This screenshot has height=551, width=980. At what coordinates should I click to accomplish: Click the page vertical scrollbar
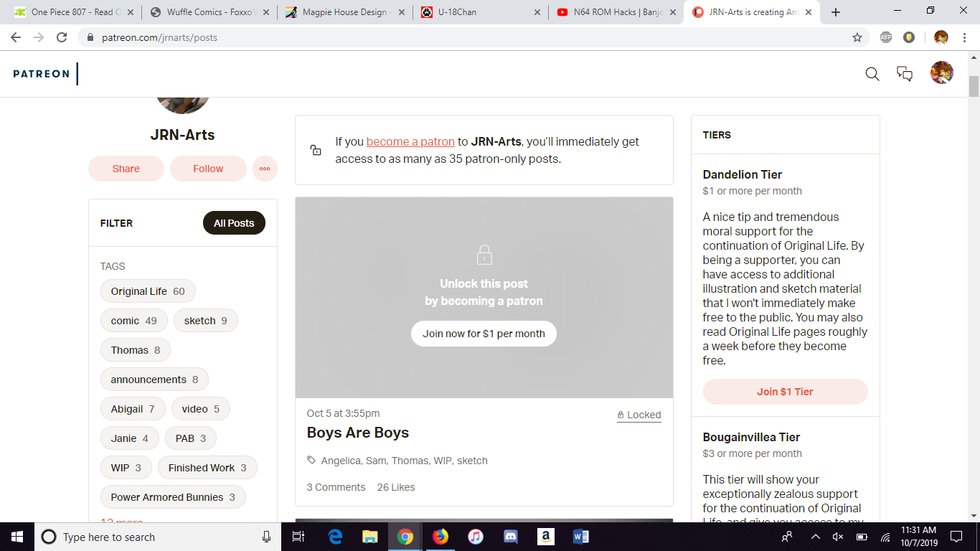pos(974,287)
